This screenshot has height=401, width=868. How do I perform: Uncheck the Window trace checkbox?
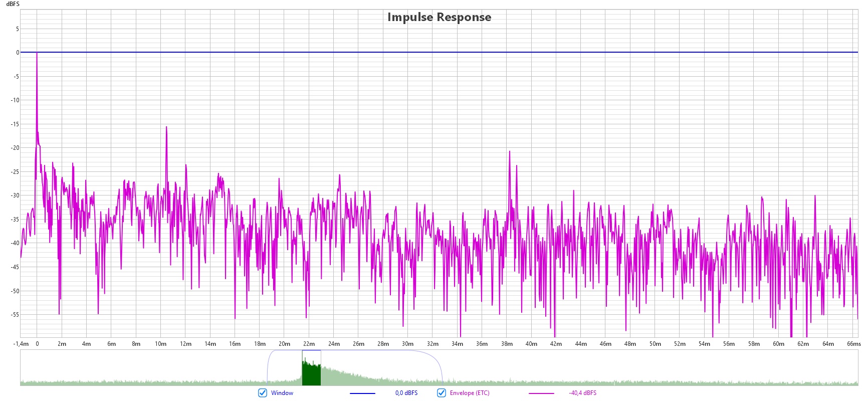263,393
